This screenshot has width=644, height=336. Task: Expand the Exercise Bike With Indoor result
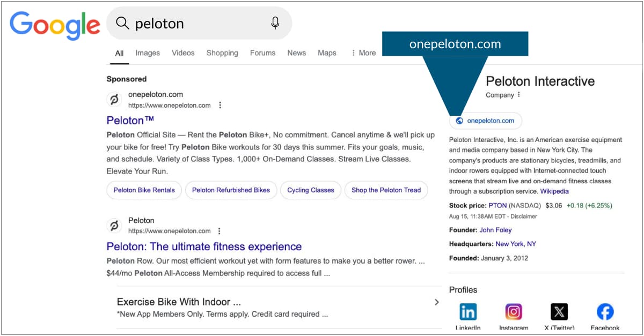pos(436,302)
